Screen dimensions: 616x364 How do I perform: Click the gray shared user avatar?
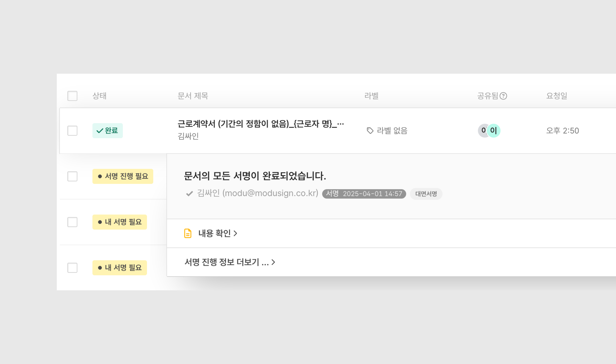click(483, 130)
